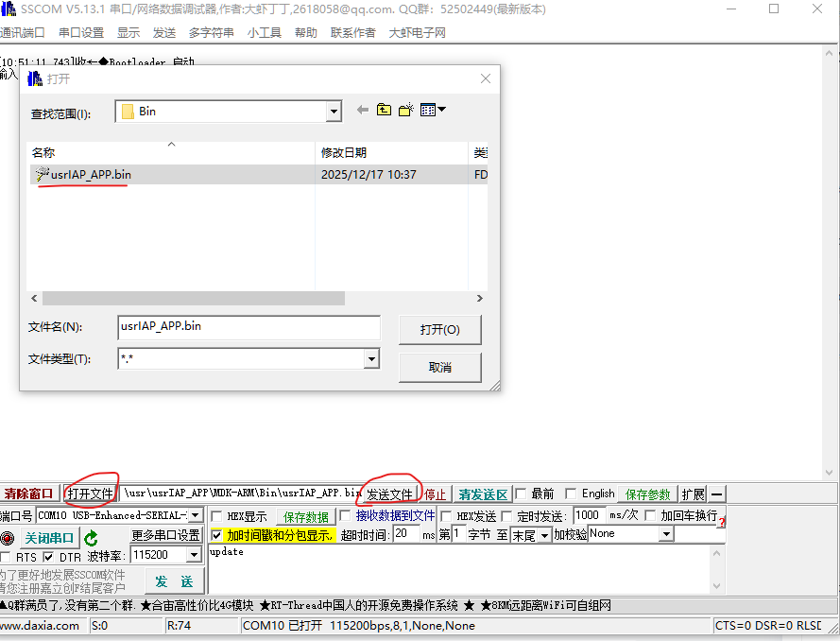Toggle the 最前 checkbox
Screen dimensions: 840x641
point(521,494)
